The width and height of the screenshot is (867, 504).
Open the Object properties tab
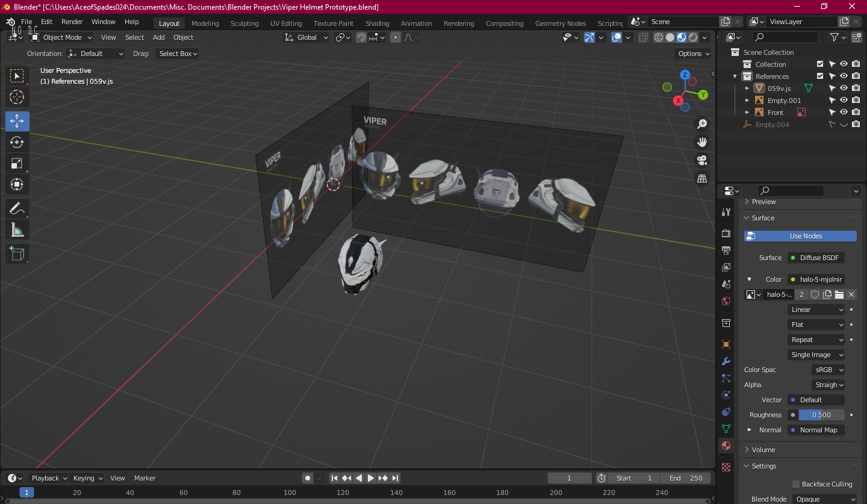726,344
